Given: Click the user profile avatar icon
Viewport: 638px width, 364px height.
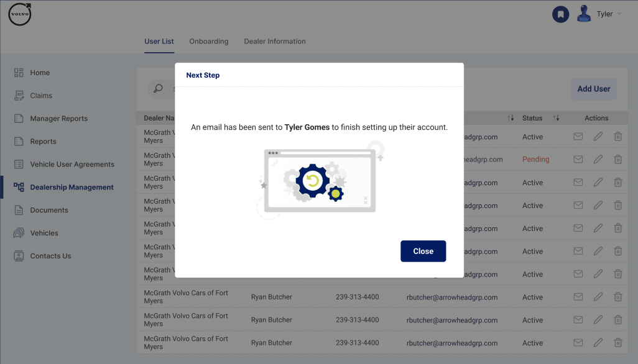Looking at the screenshot, I should tap(583, 14).
